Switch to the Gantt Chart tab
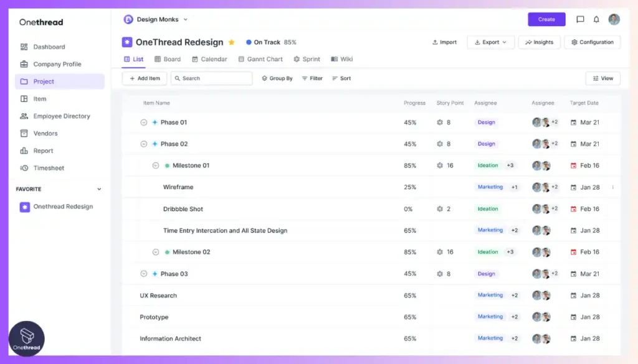This screenshot has width=638, height=364. (260, 59)
